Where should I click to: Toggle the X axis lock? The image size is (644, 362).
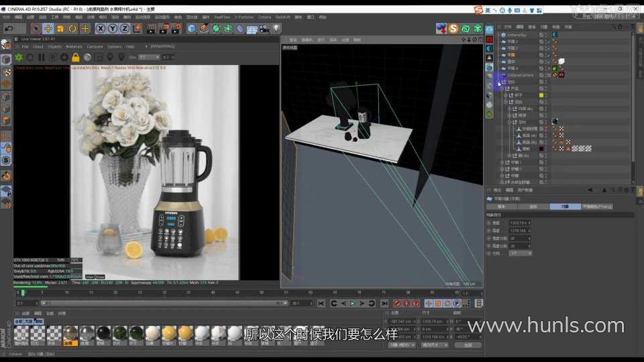pyautogui.click(x=101, y=28)
